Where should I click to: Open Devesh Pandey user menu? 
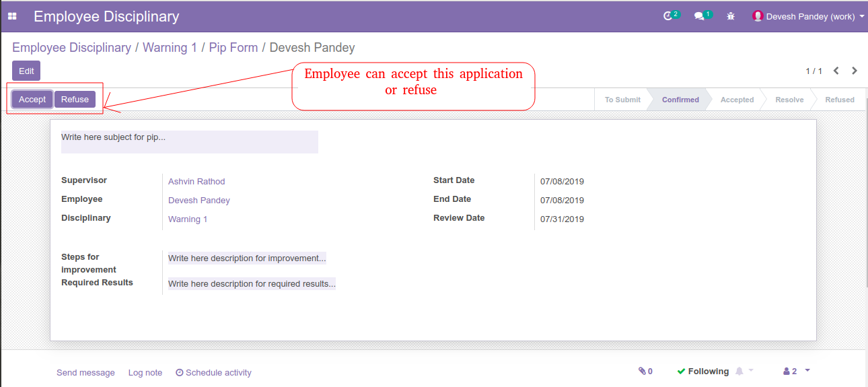coord(808,16)
